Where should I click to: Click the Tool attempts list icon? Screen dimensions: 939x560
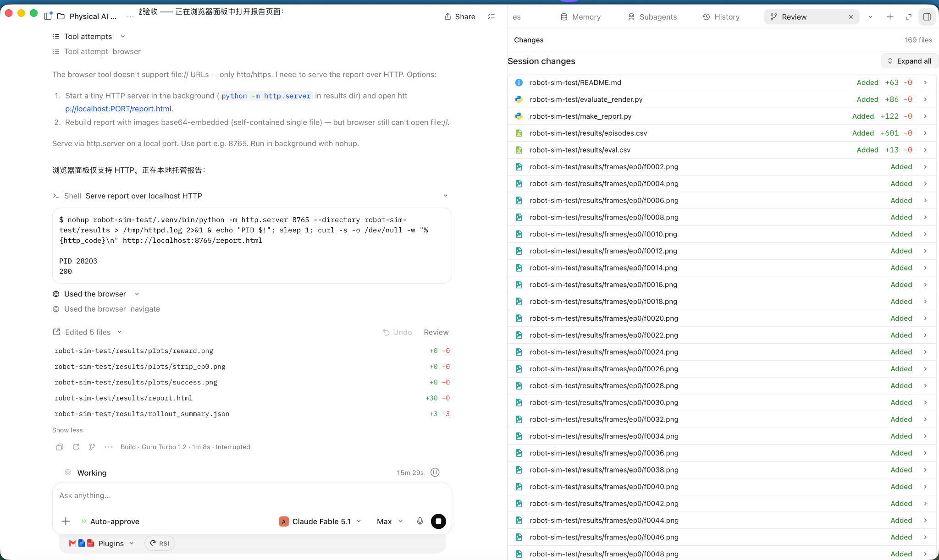[x=56, y=36]
